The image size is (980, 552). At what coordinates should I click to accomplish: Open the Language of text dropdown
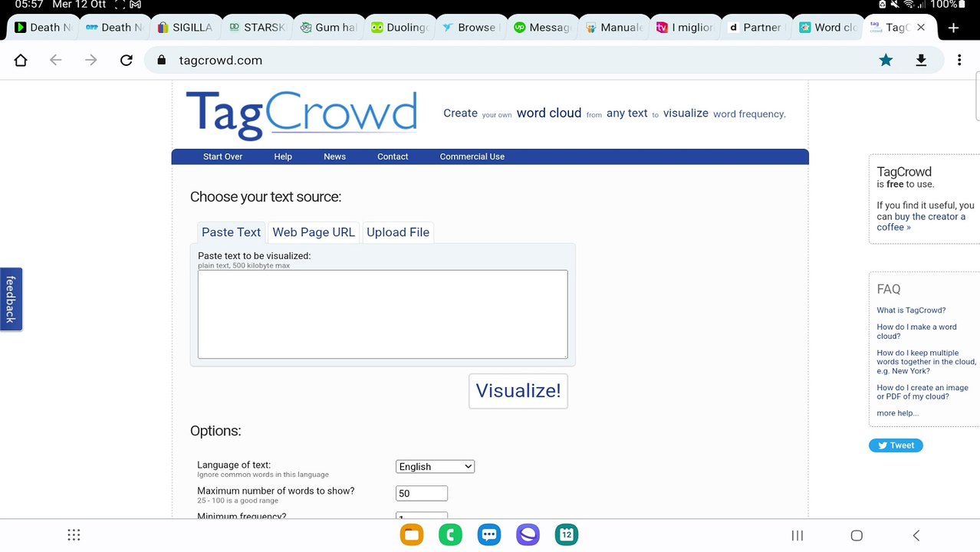pos(435,466)
